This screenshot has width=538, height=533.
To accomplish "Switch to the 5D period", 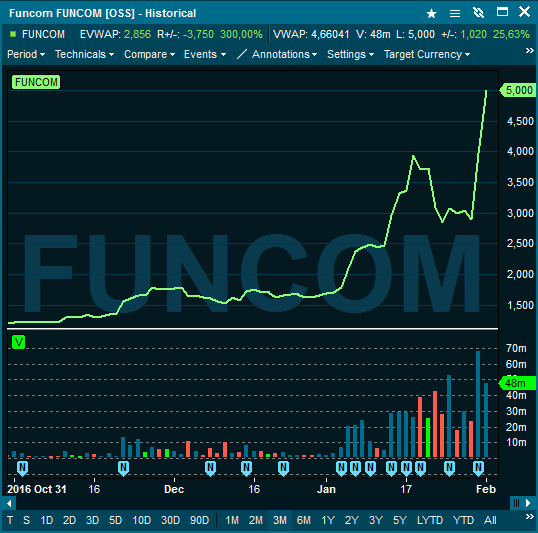I will [x=115, y=520].
